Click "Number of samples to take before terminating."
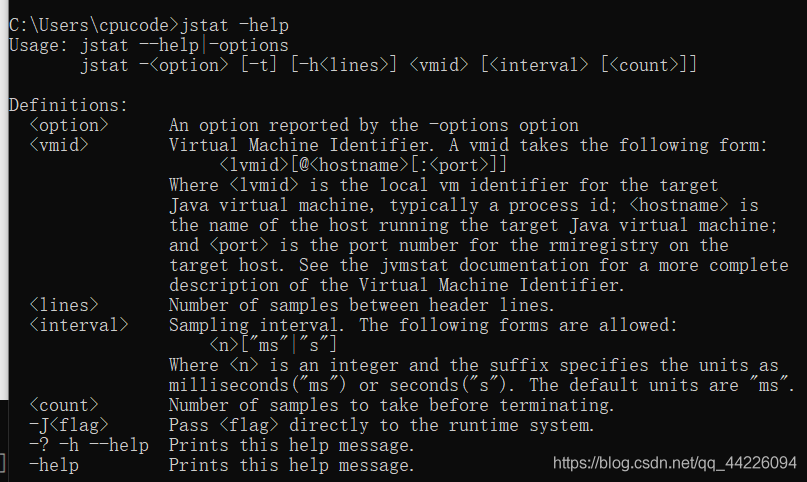The height and width of the screenshot is (482, 807). [392, 405]
